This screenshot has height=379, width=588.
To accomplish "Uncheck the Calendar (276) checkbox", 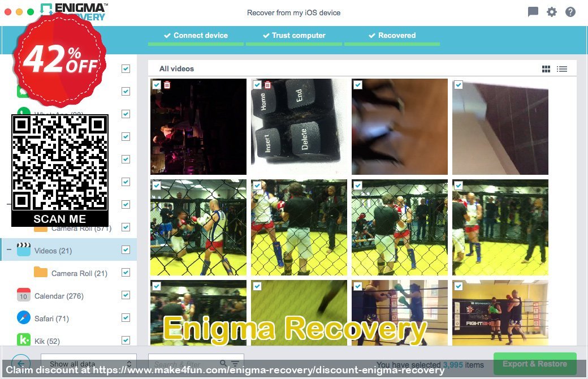I will coord(126,295).
